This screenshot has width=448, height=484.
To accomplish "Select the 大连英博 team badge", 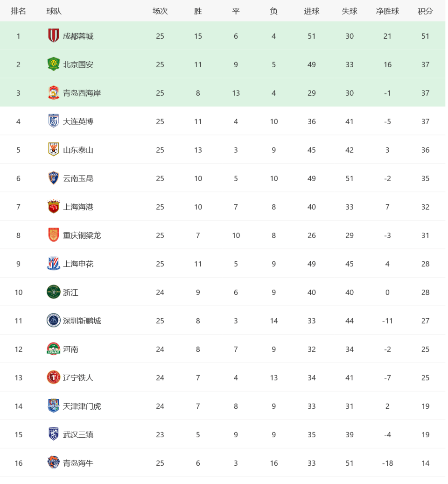I will click(54, 121).
